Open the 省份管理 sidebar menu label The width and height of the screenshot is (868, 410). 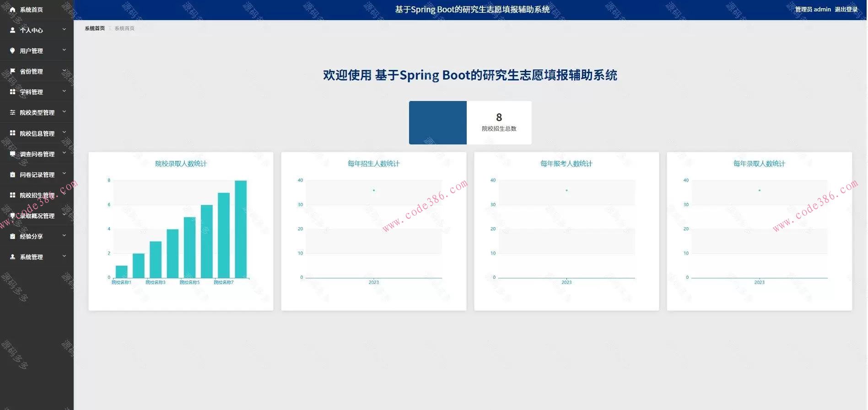[x=31, y=71]
